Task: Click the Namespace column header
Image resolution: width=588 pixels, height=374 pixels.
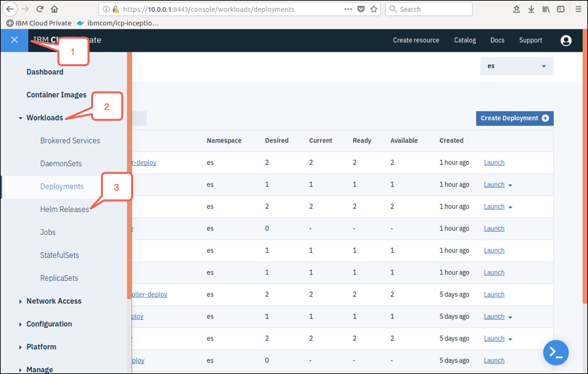Action: (x=224, y=141)
